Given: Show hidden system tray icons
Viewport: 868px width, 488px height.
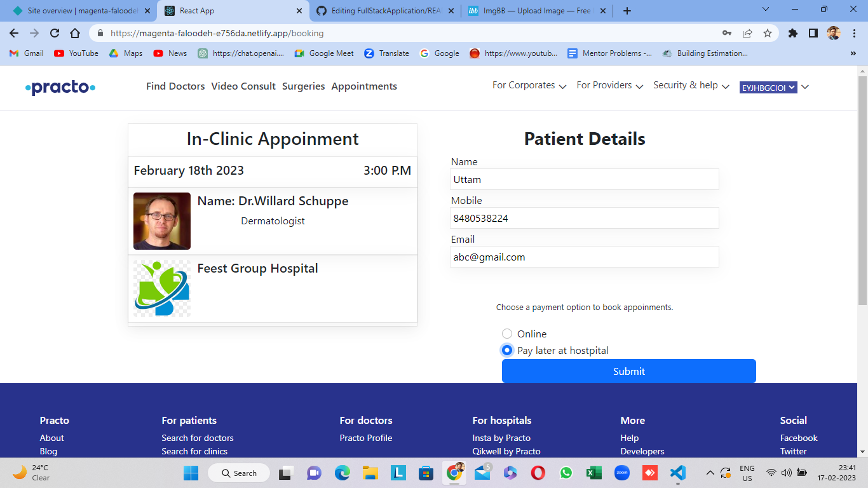Looking at the screenshot, I should 710,473.
